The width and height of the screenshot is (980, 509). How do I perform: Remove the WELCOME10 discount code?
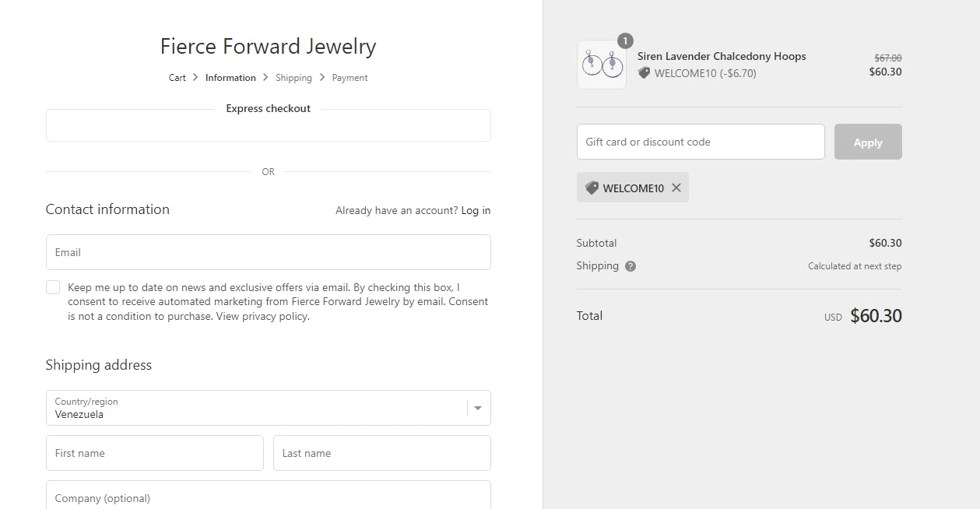tap(676, 188)
